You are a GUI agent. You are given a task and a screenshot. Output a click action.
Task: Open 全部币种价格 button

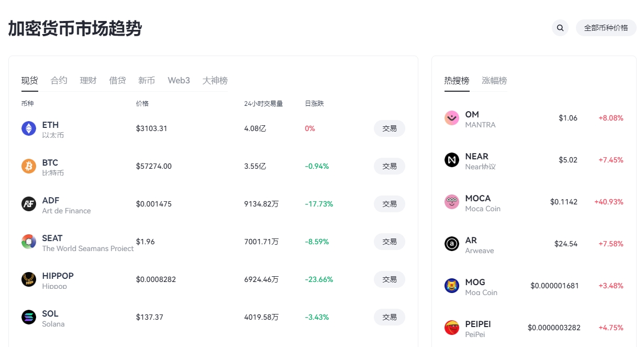[606, 28]
